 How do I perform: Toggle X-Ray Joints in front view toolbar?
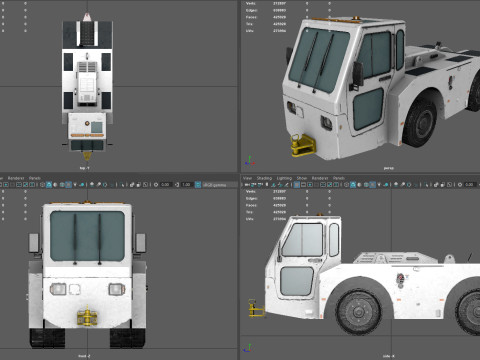[x=146, y=184]
